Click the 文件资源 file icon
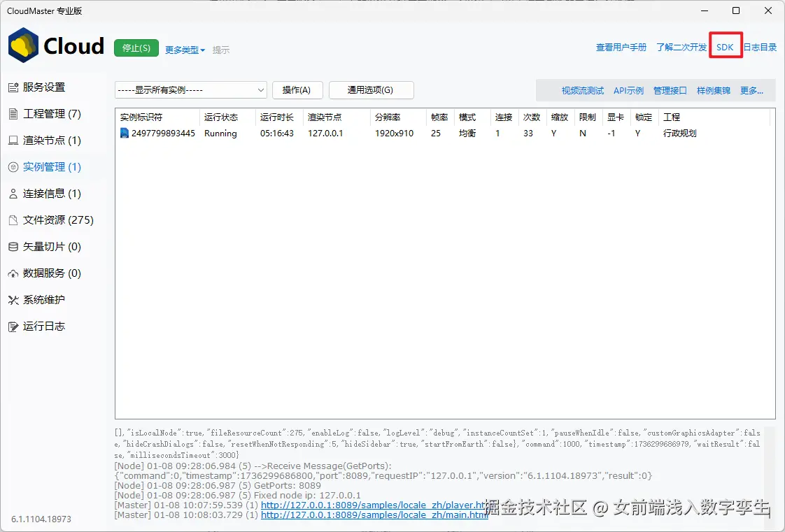 (13, 220)
